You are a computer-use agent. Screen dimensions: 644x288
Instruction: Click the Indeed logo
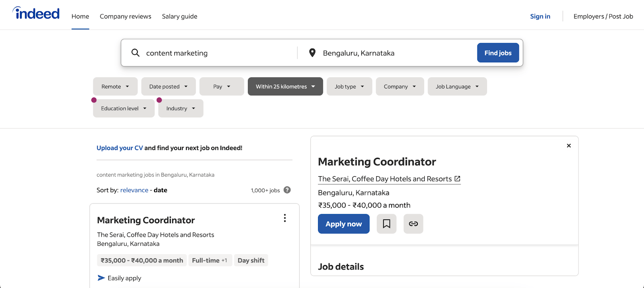click(x=36, y=13)
